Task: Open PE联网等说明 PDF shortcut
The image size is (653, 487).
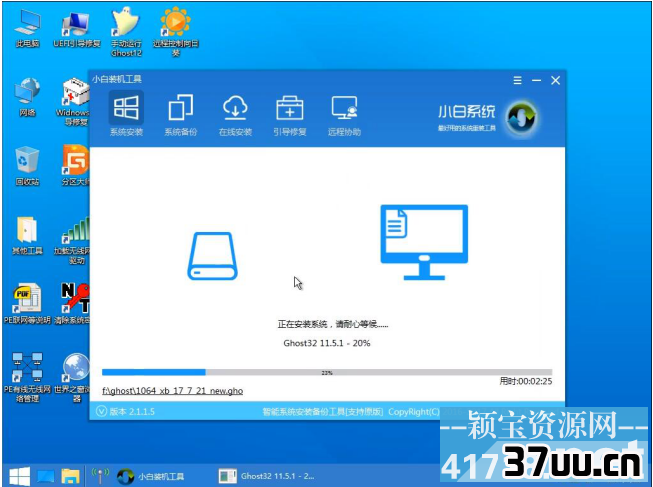Action: pyautogui.click(x=27, y=304)
